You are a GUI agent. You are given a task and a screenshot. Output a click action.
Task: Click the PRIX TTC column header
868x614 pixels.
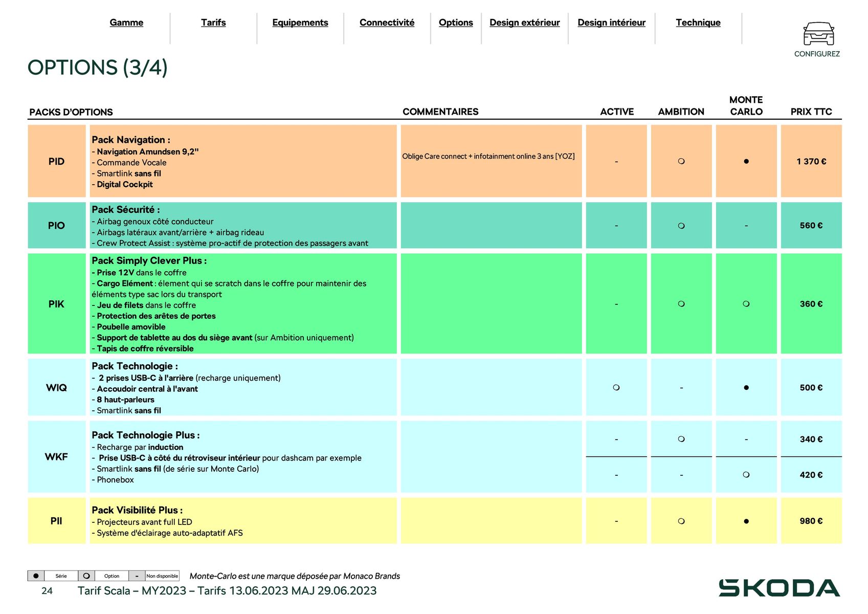point(811,112)
